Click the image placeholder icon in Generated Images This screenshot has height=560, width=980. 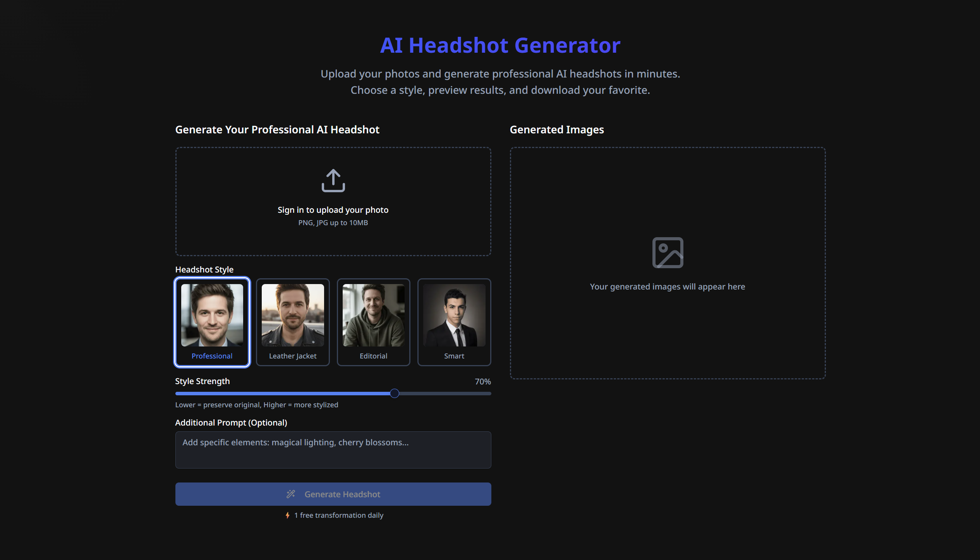667,252
